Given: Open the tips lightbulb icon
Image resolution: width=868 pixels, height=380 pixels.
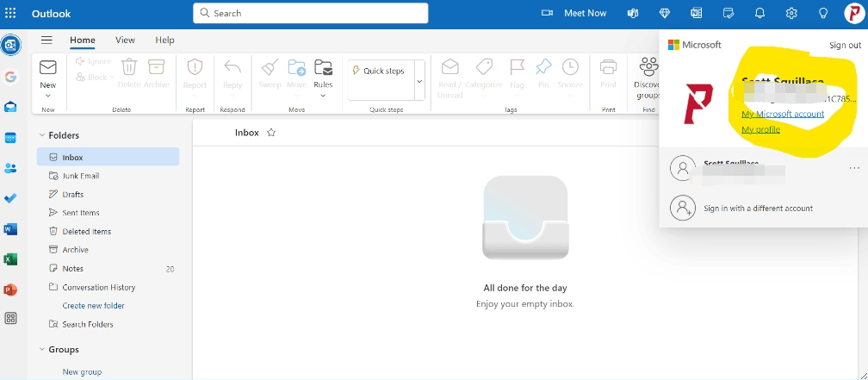Looking at the screenshot, I should coord(823,13).
